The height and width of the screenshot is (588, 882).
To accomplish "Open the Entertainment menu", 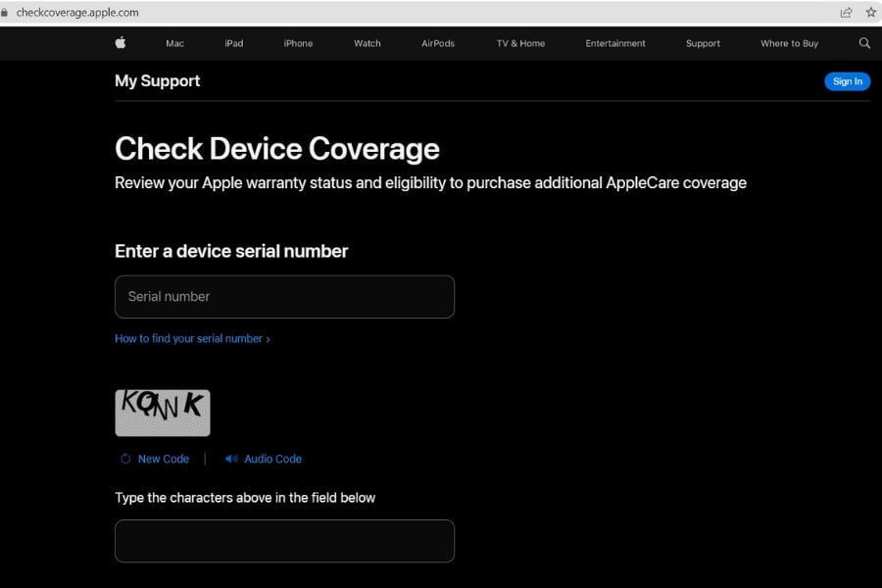I will point(615,43).
